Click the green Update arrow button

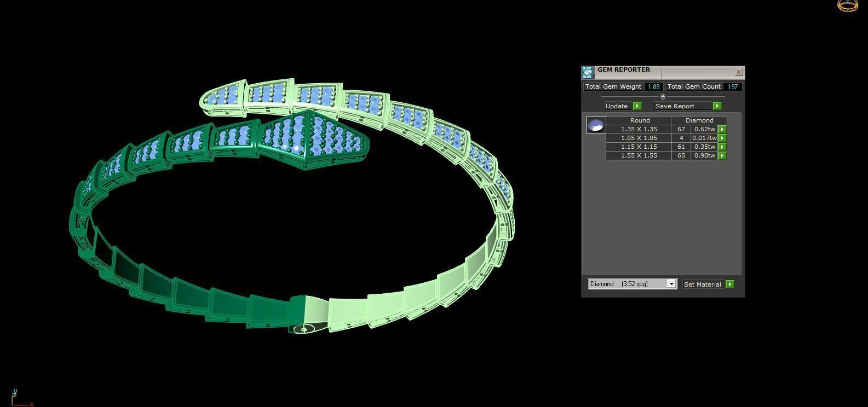point(637,106)
